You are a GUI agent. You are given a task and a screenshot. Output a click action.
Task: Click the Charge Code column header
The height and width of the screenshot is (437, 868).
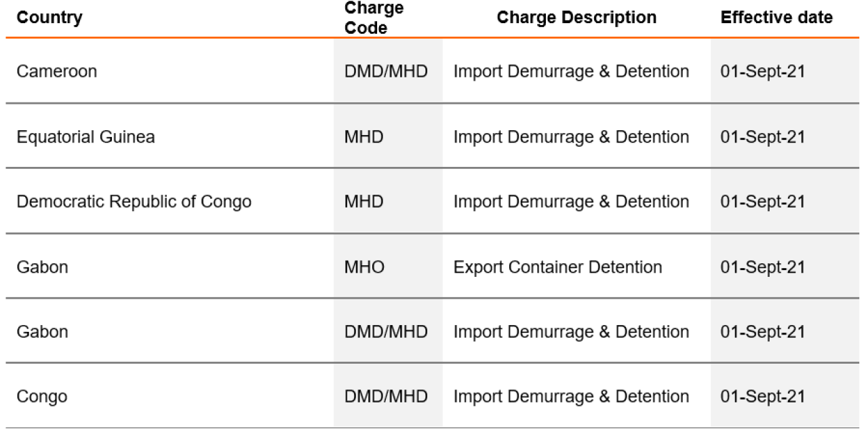[374, 18]
